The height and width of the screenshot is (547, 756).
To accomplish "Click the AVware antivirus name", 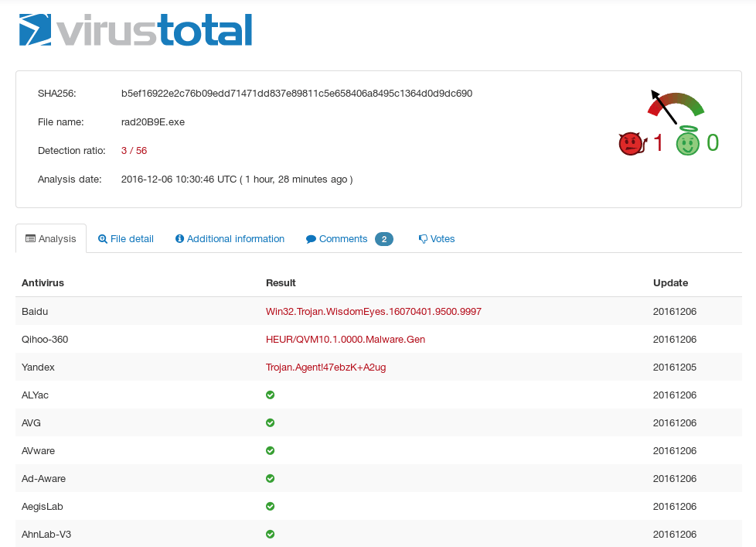I will coord(39,451).
